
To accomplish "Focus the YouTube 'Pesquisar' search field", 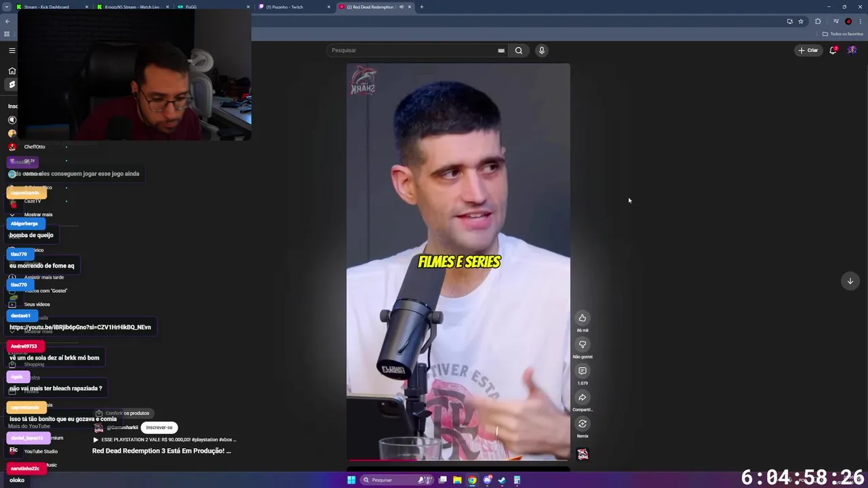I will pyautogui.click(x=418, y=50).
